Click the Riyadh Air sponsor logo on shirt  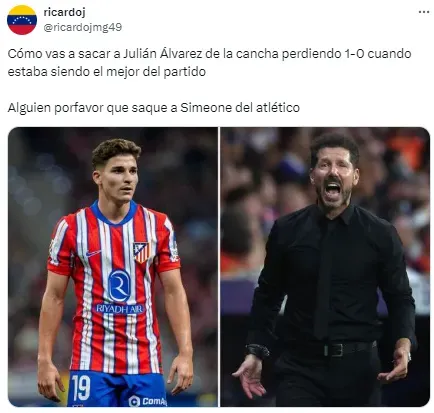coord(120,308)
